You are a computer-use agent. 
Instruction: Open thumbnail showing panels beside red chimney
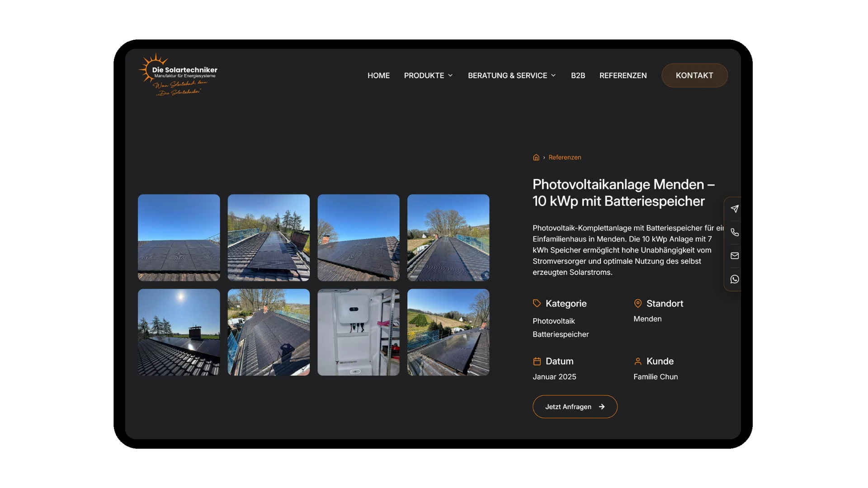(x=359, y=238)
